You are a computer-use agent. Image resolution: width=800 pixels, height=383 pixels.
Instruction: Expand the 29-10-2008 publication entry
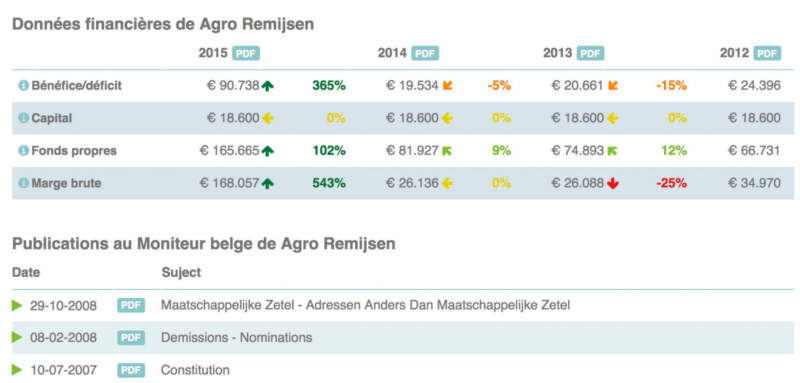click(17, 305)
